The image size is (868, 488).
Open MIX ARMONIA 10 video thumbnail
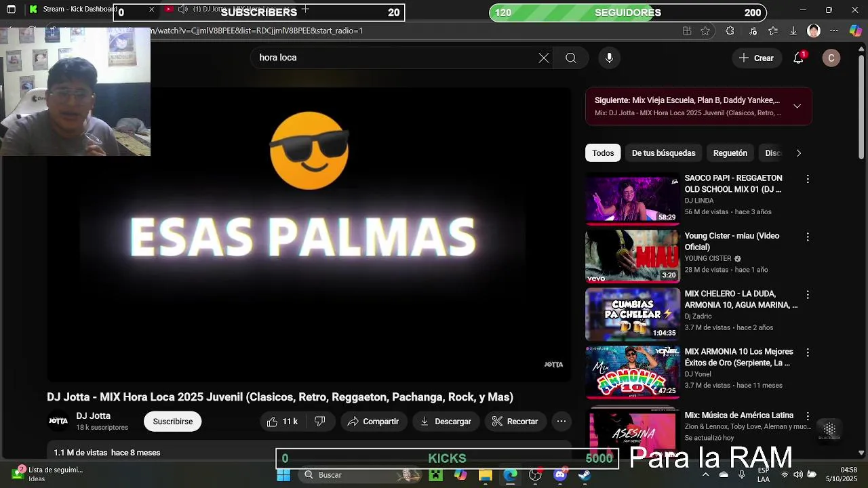[633, 372]
